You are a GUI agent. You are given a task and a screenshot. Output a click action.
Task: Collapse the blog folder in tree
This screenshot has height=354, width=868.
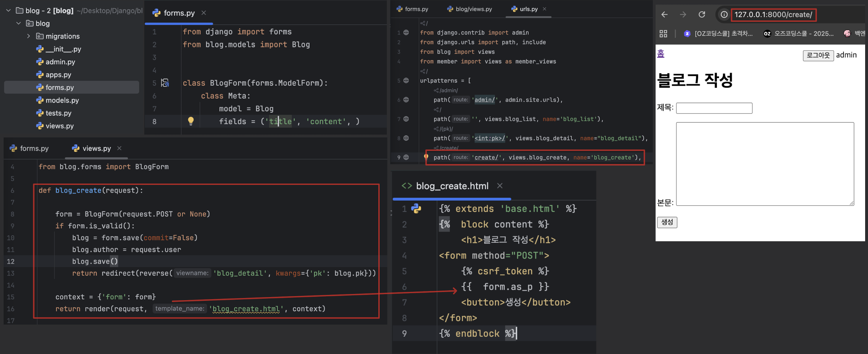click(19, 23)
